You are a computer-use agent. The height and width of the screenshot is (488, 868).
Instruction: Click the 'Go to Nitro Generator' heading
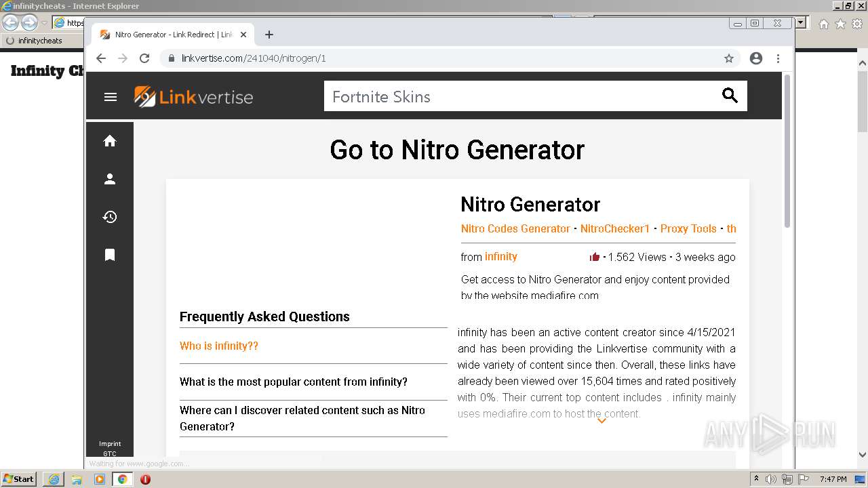(x=457, y=150)
